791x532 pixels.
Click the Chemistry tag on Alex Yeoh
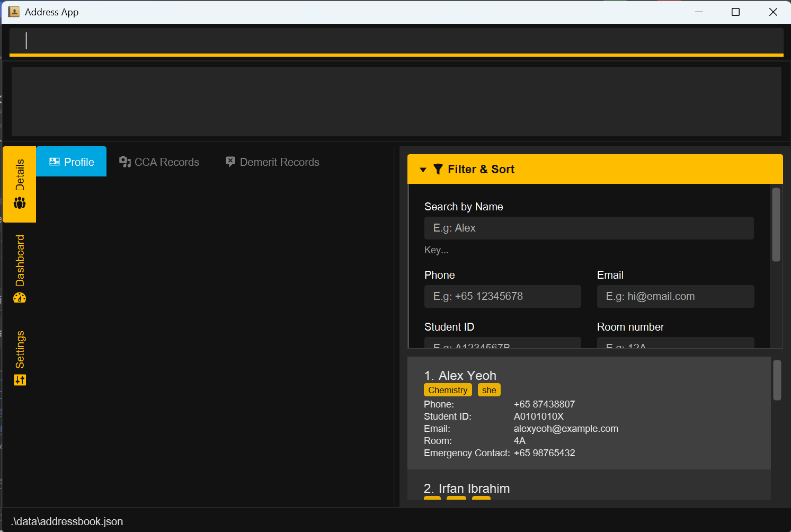coord(448,390)
